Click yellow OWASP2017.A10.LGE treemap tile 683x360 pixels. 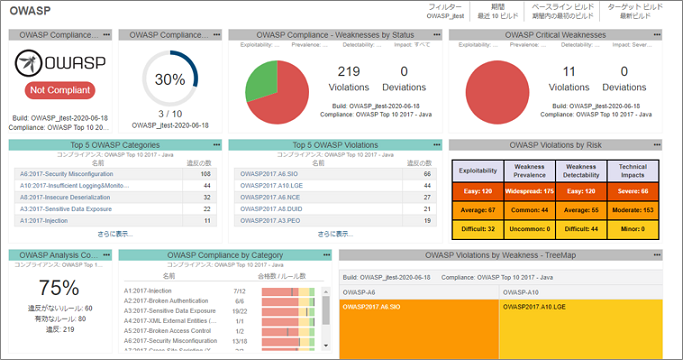coord(581,329)
